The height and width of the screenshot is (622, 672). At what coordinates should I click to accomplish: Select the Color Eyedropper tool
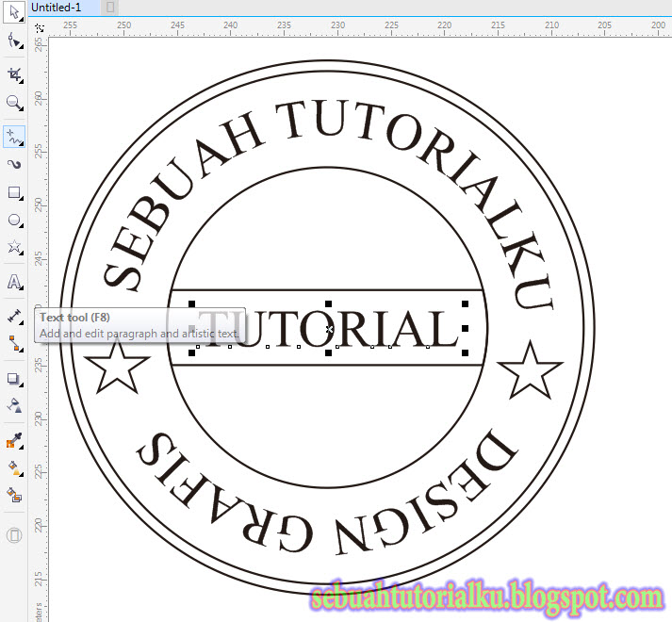14,441
